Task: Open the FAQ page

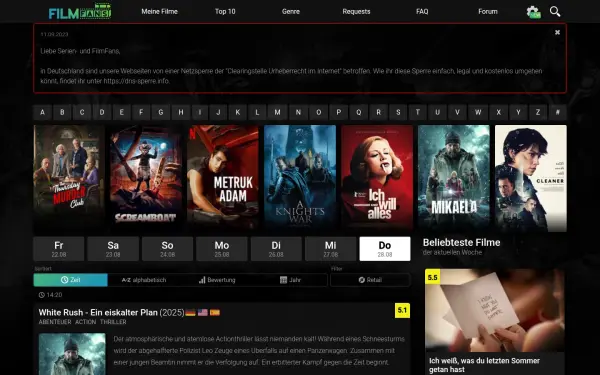Action: pos(422,11)
